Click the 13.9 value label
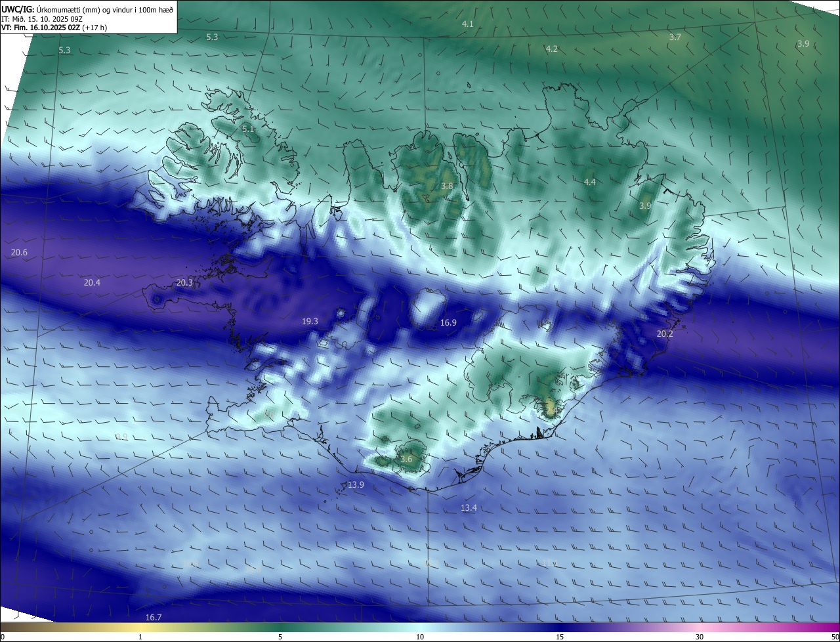The height and width of the screenshot is (642, 840). [x=356, y=484]
